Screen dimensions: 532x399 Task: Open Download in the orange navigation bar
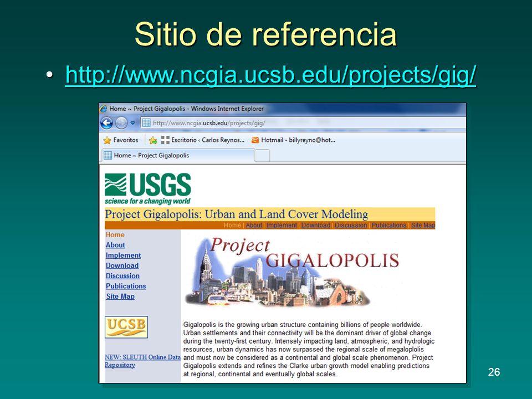click(x=316, y=226)
